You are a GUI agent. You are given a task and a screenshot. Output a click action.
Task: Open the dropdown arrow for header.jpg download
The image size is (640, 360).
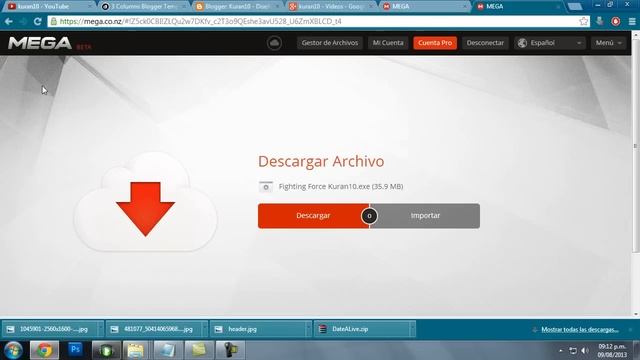tap(309, 329)
